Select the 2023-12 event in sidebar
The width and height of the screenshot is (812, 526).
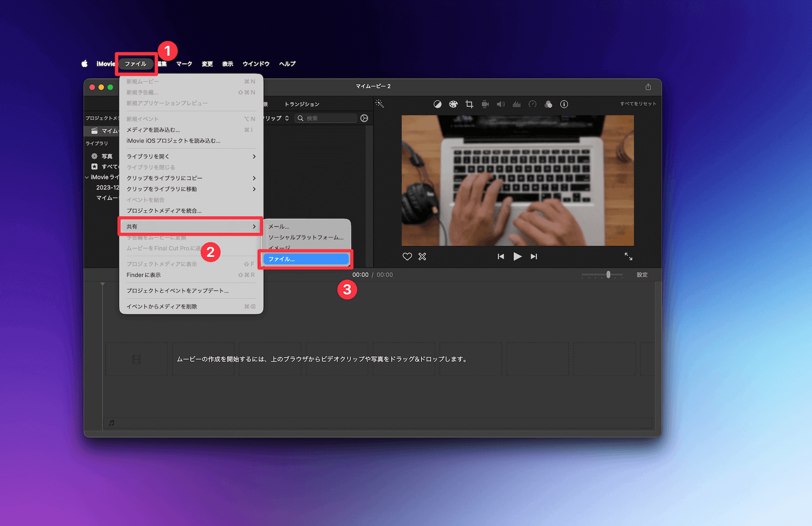107,188
